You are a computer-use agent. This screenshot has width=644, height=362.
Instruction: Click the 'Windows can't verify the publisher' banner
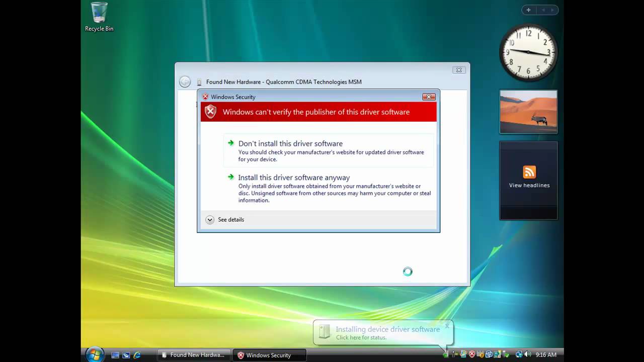click(x=318, y=112)
